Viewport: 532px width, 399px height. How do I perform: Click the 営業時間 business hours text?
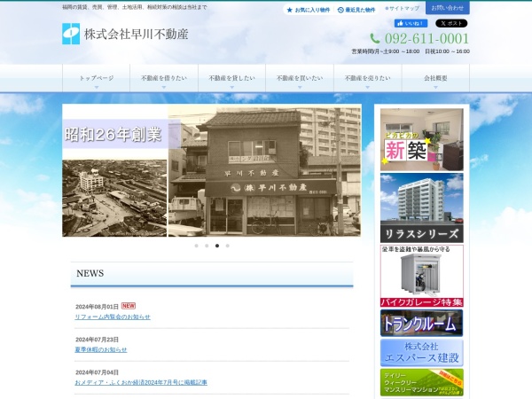click(411, 51)
